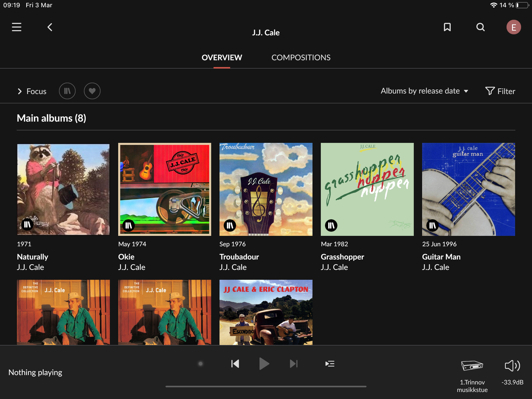The width and height of the screenshot is (532, 399).
Task: Open the Guitar Man album cover
Action: point(468,189)
